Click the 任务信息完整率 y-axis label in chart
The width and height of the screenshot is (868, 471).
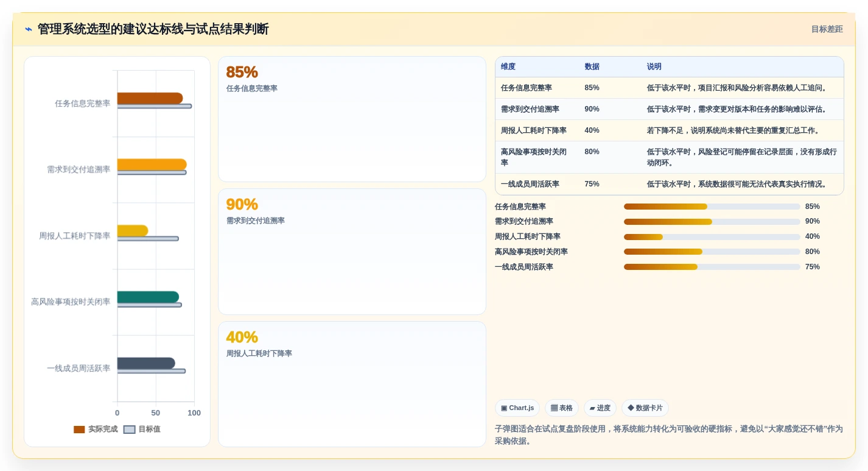(83, 104)
